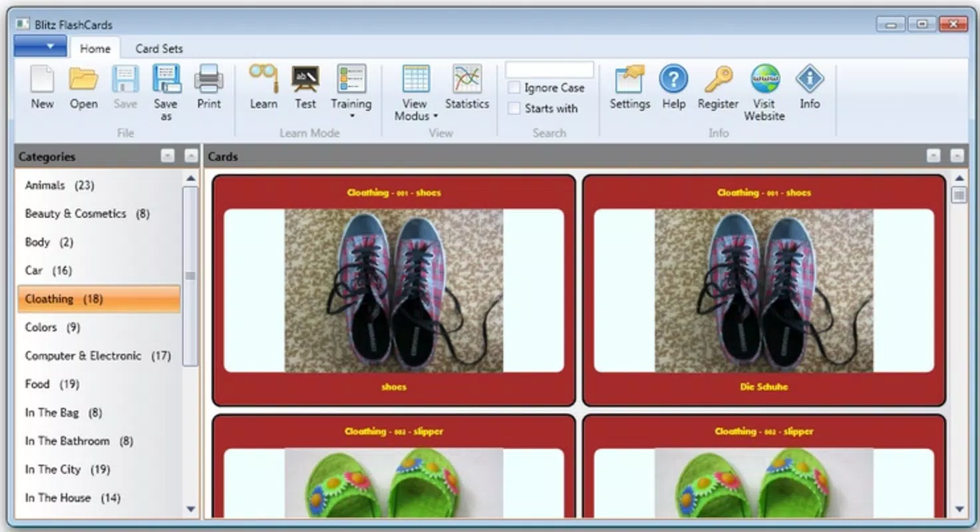Select the Cloathing (18) category

click(x=99, y=299)
